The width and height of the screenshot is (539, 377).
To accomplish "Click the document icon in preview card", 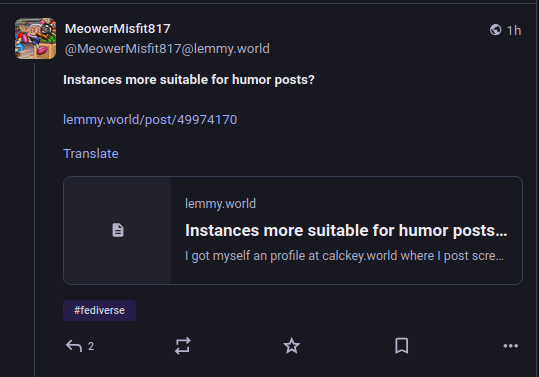I will pyautogui.click(x=118, y=230).
